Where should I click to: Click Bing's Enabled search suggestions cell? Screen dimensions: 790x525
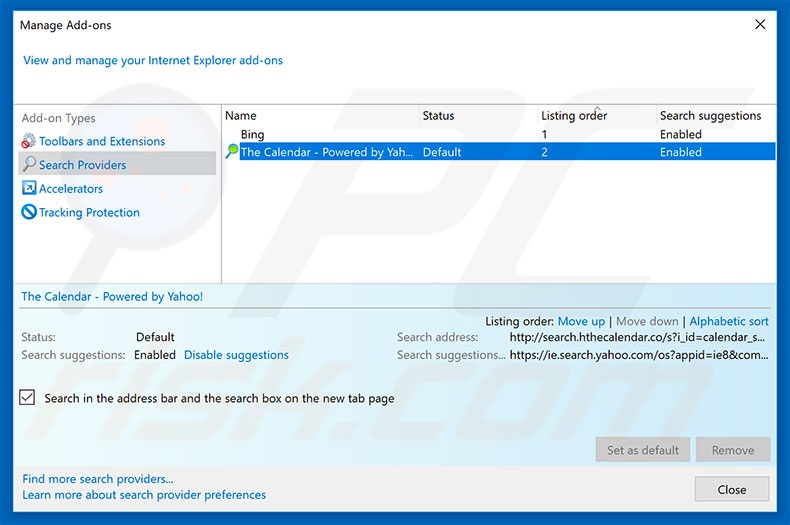point(681,135)
